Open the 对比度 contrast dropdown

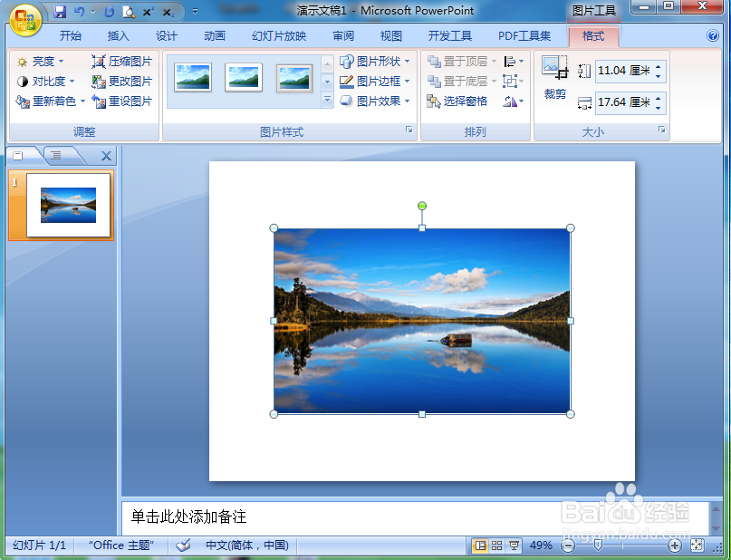click(x=45, y=82)
